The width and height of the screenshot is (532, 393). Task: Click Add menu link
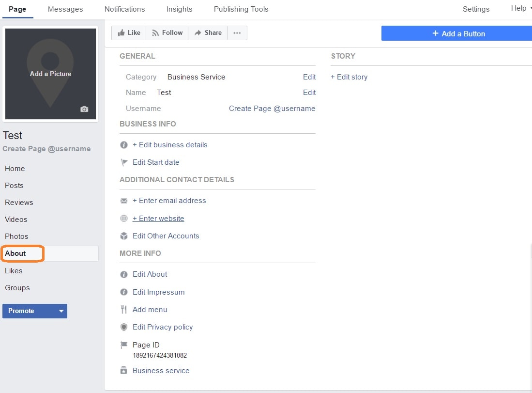click(150, 310)
